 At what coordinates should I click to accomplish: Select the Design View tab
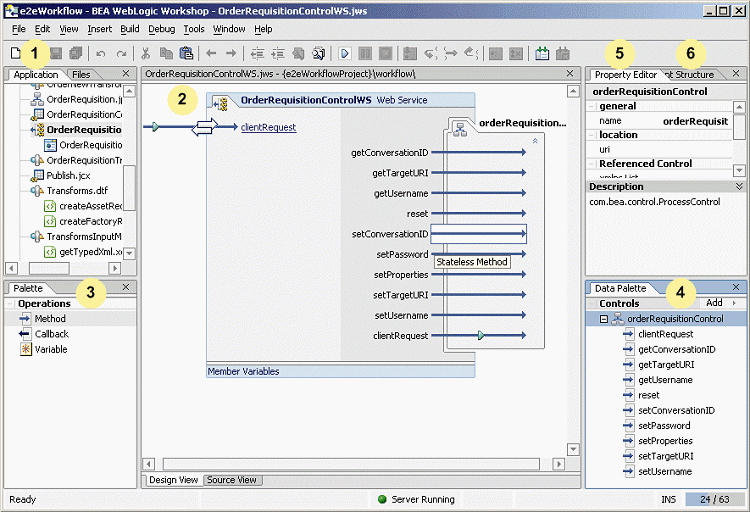(173, 480)
